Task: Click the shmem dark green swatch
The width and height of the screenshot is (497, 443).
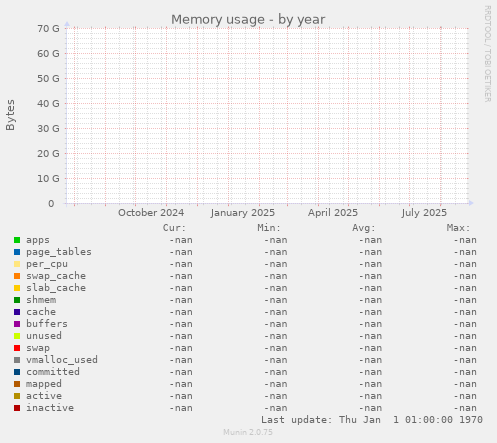Action: 17,300
